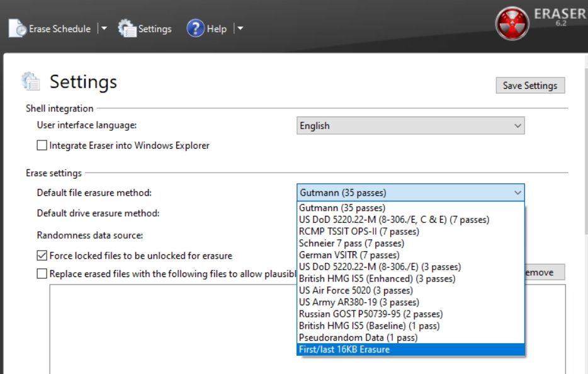Open the User interface language dropdown
Viewport: 588px width, 374px height.
[410, 126]
